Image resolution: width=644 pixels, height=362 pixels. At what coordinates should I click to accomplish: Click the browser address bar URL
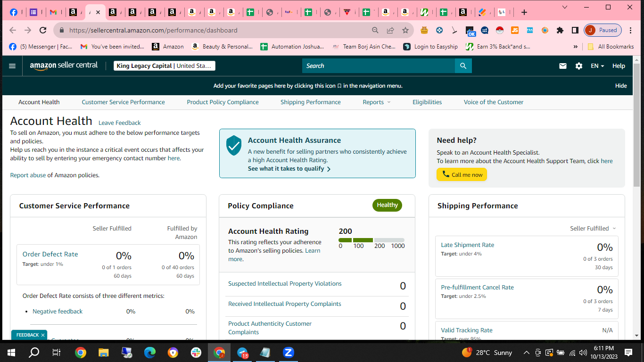pyautogui.click(x=153, y=30)
